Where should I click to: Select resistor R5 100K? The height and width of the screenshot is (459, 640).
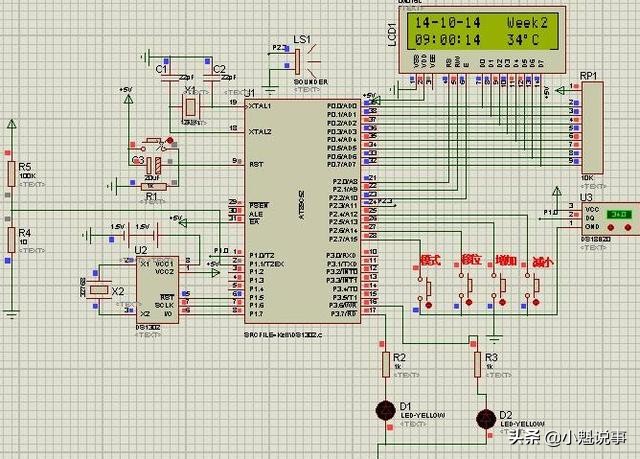coord(11,174)
